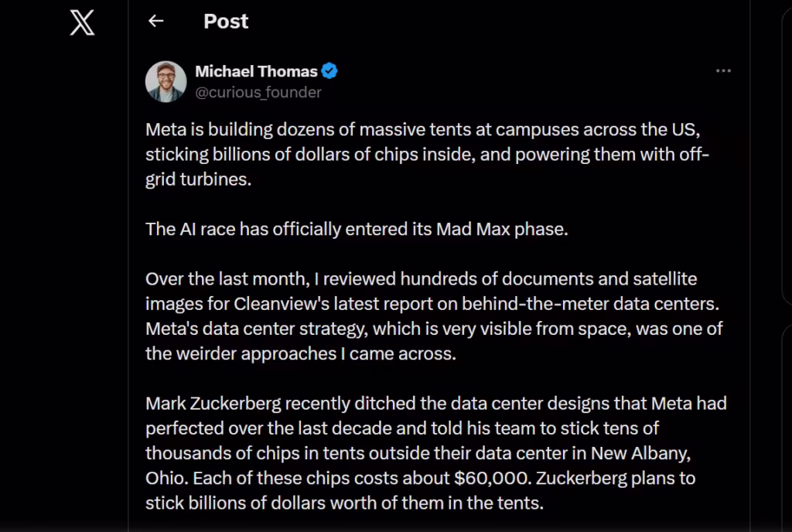Click the blue verified checkmark badge
The width and height of the screenshot is (792, 532).
pyautogui.click(x=329, y=71)
